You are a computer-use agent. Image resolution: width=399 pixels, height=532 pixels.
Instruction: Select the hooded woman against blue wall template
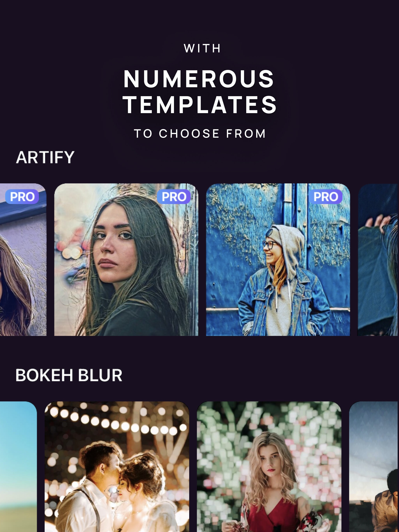click(x=278, y=260)
